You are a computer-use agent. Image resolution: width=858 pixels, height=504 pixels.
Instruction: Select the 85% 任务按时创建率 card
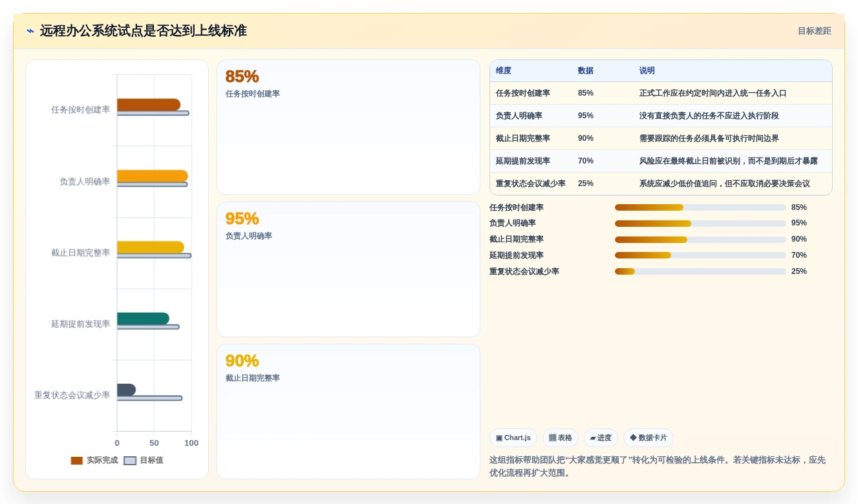click(x=349, y=127)
